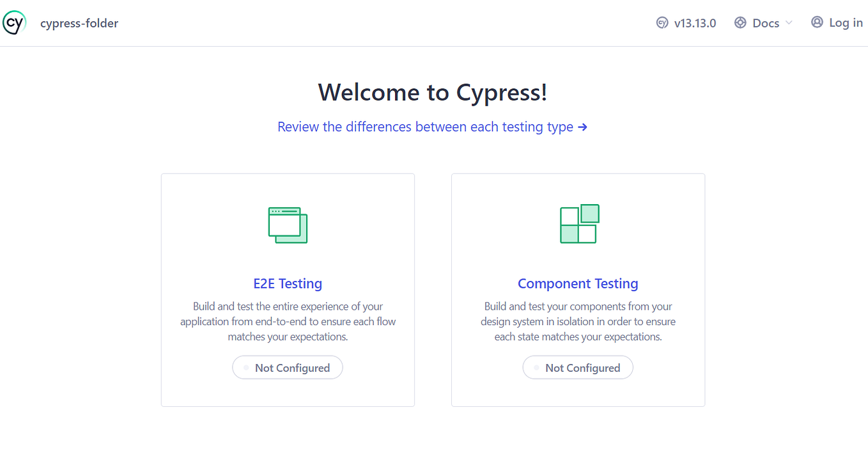Click the status dot inside E2E Not Configured badge

245,367
